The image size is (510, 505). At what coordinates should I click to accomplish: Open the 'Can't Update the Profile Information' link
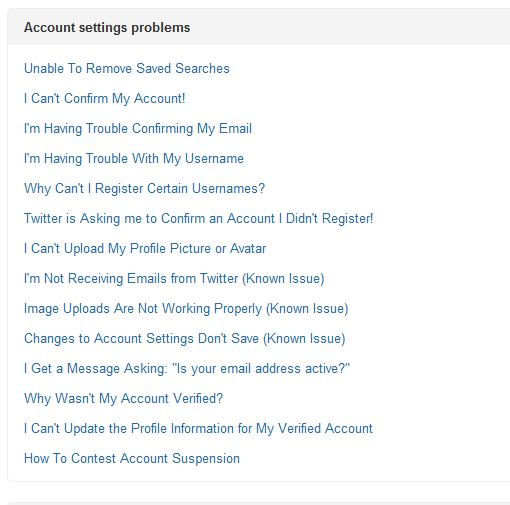pyautogui.click(x=198, y=429)
